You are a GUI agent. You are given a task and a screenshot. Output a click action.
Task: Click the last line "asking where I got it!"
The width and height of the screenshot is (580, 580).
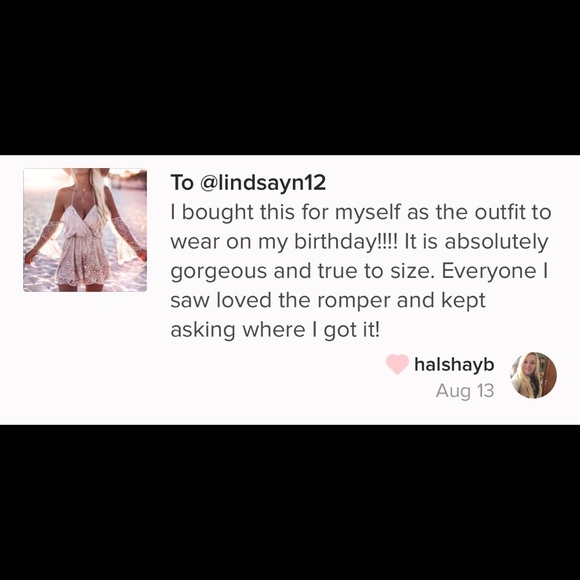click(x=275, y=330)
